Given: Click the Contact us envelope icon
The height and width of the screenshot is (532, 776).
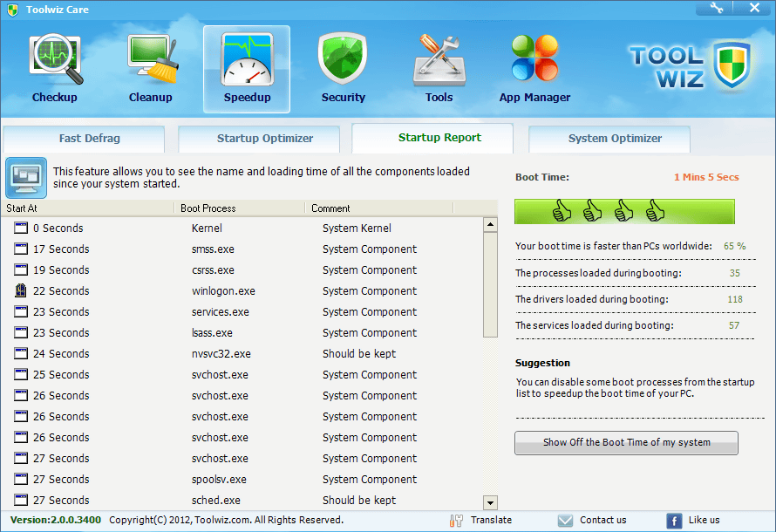Looking at the screenshot, I should 565,521.
